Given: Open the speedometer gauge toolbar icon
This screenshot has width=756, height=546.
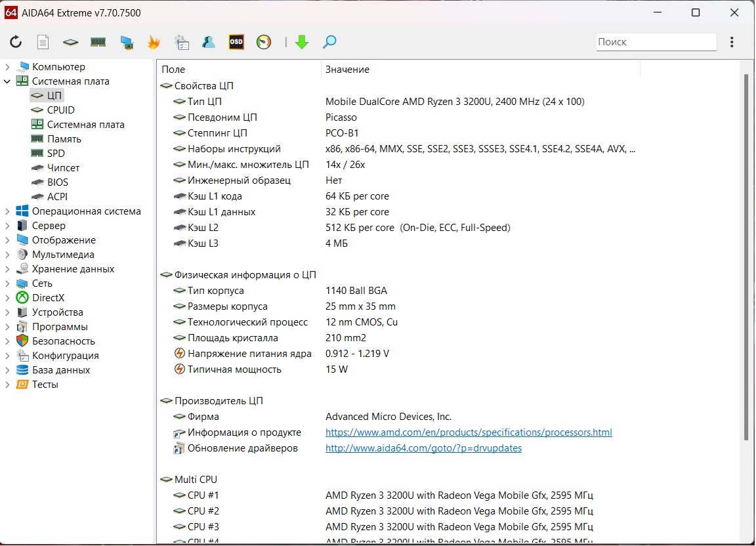Looking at the screenshot, I should (264, 42).
